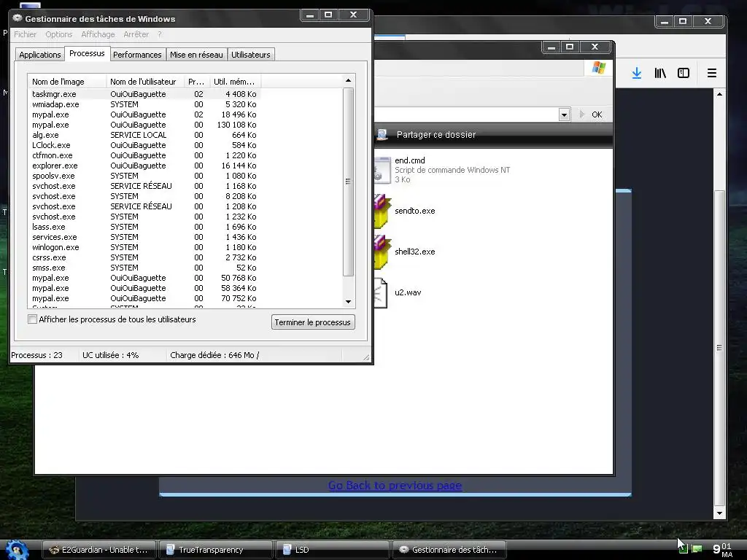The height and width of the screenshot is (560, 747).
Task: Click the Task Manager title bar icon
Action: tap(18, 18)
